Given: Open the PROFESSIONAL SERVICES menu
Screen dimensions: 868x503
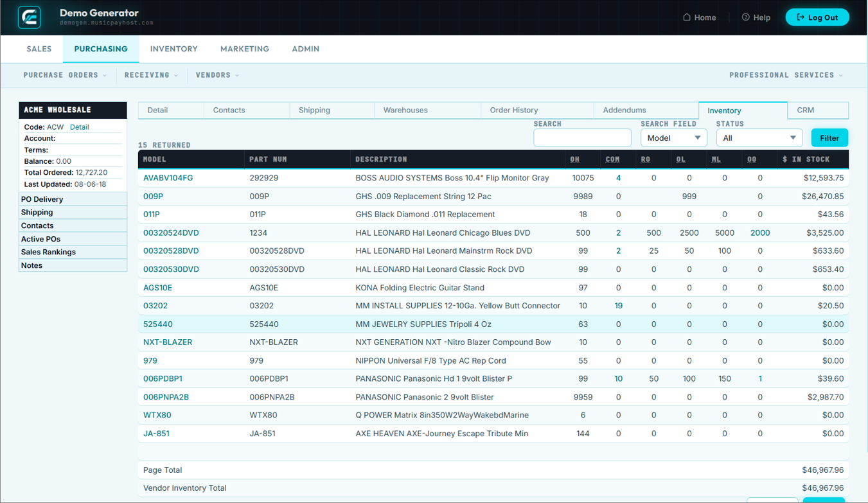Looking at the screenshot, I should pos(786,75).
